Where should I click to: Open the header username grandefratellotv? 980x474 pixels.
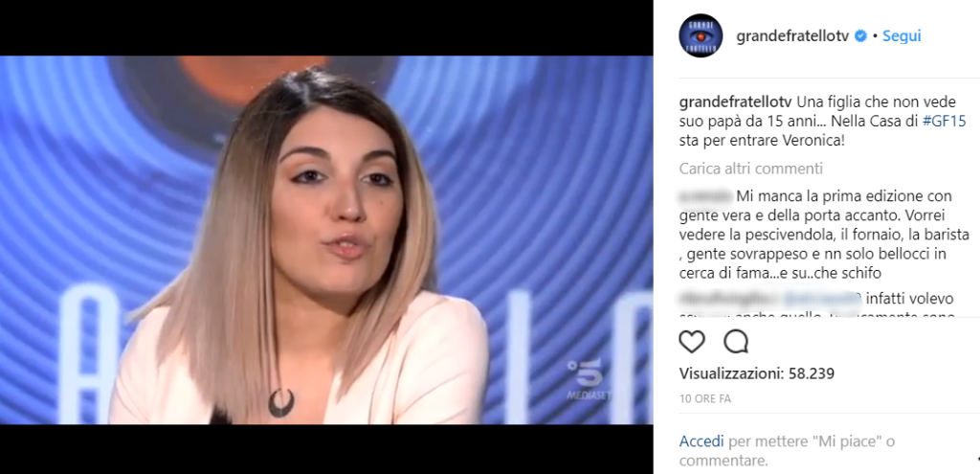coord(792,36)
